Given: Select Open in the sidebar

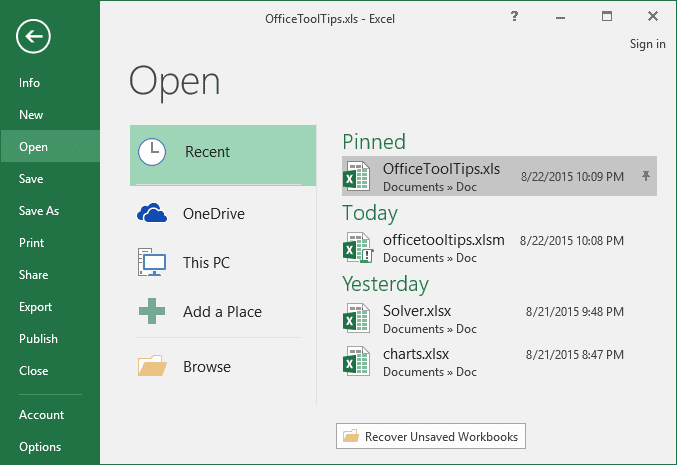Looking at the screenshot, I should click(33, 146).
